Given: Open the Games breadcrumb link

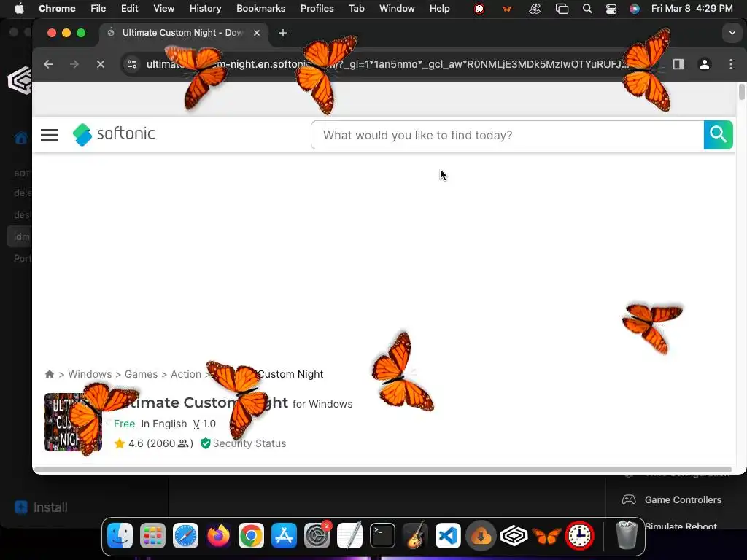Looking at the screenshot, I should click(x=141, y=374).
